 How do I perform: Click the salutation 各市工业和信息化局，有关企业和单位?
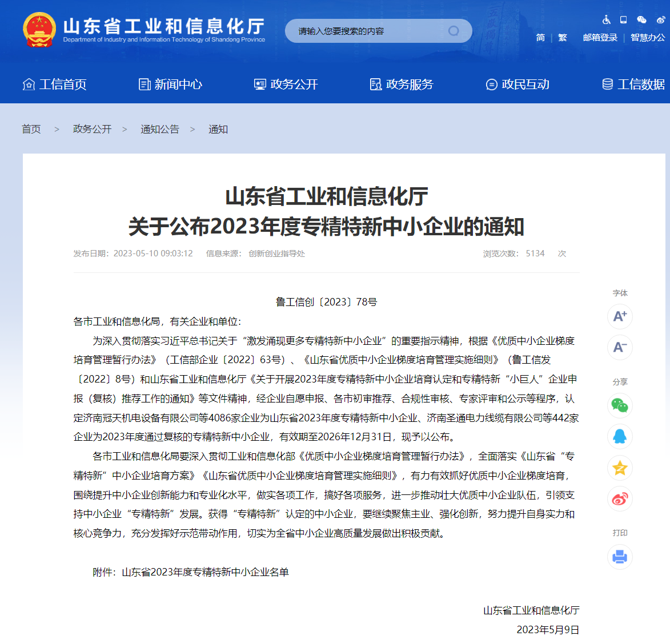[x=157, y=321]
